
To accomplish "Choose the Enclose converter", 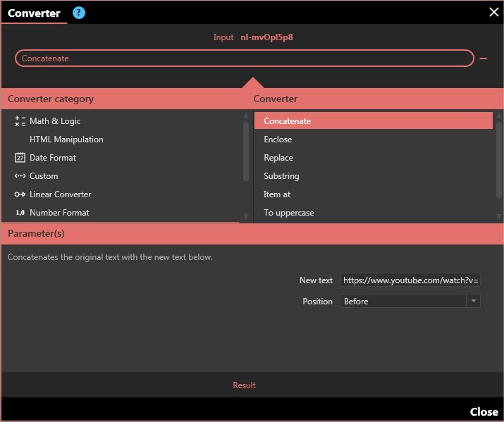I will click(278, 139).
